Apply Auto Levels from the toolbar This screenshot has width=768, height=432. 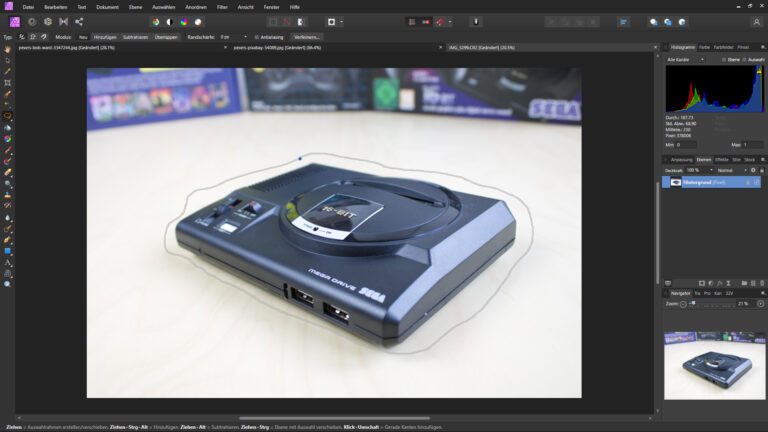tap(156, 22)
